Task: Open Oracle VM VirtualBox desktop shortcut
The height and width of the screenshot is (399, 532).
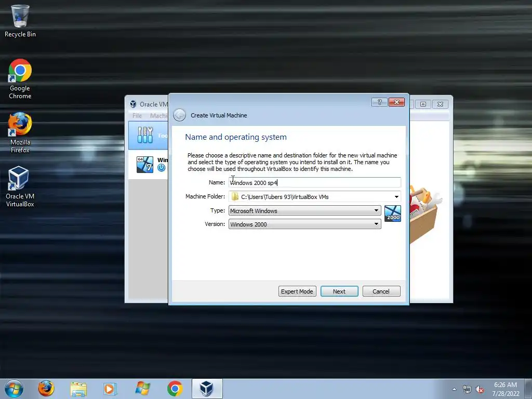Action: [x=20, y=187]
